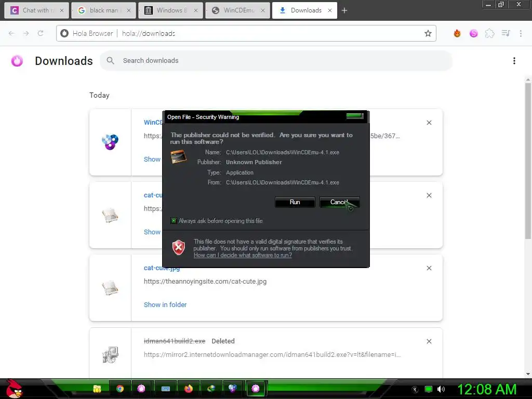Click the red shield warning icon

click(179, 247)
